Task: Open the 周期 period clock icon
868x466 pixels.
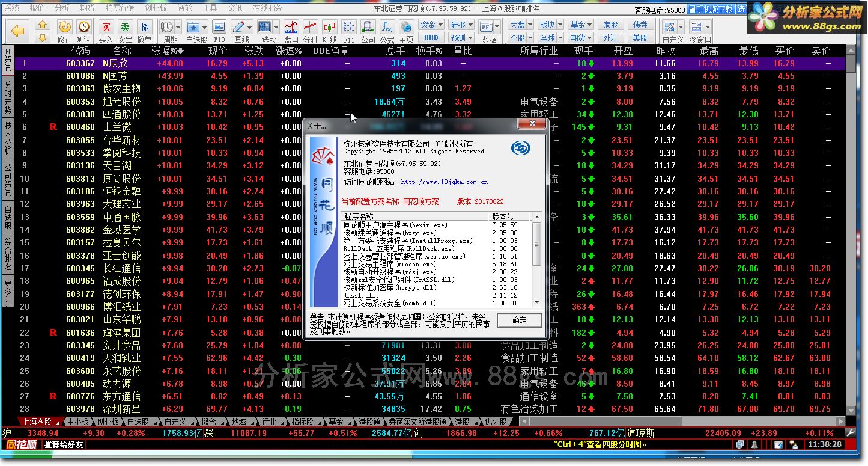Action: [x=168, y=27]
